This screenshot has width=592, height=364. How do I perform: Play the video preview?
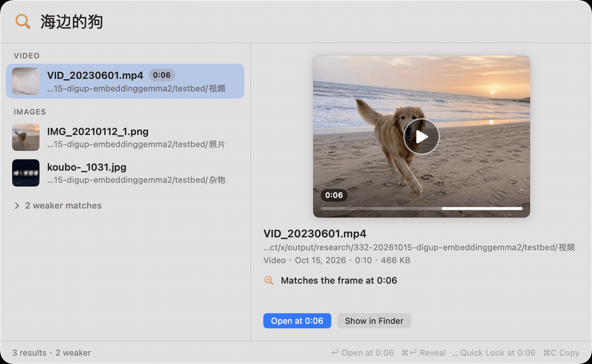click(x=422, y=136)
